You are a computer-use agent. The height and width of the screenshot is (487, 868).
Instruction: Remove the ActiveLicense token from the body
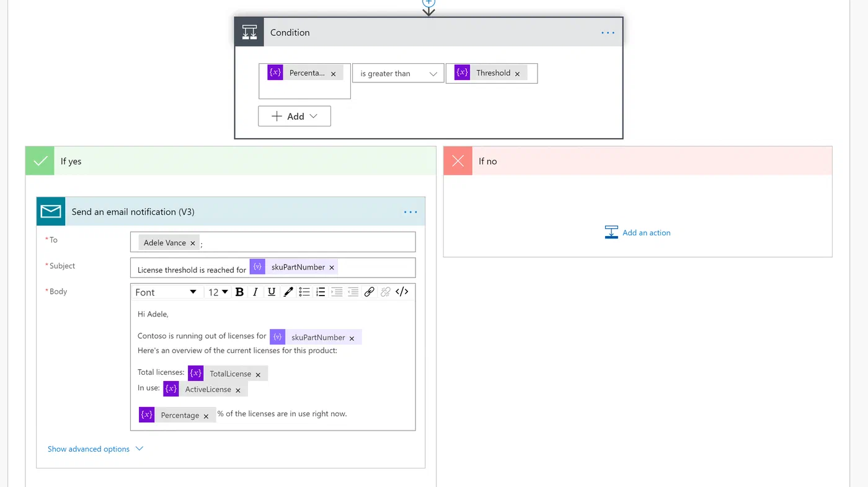238,390
